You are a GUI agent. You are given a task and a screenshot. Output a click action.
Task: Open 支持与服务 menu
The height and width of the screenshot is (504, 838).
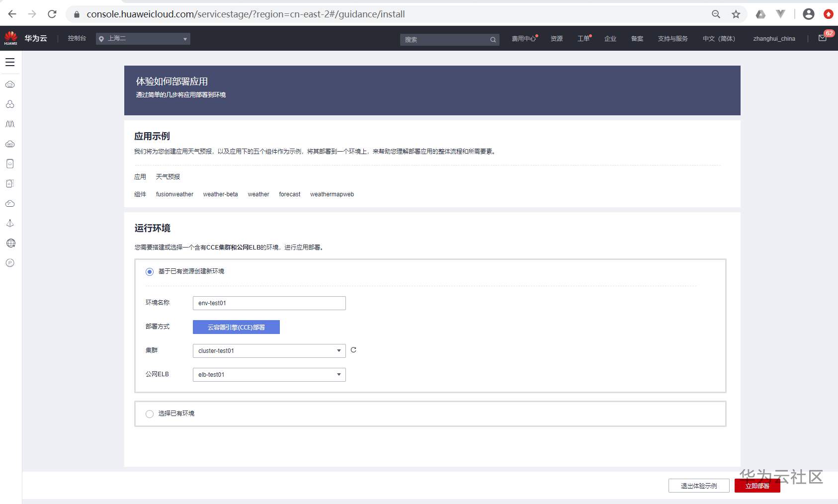673,39
